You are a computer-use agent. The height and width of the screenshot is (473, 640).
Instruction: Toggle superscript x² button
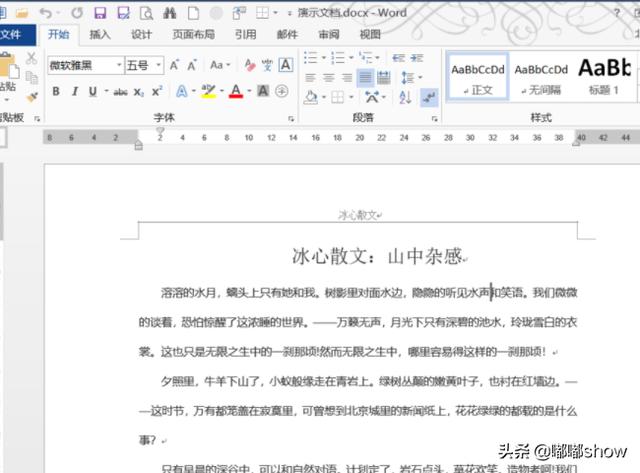[x=157, y=91]
